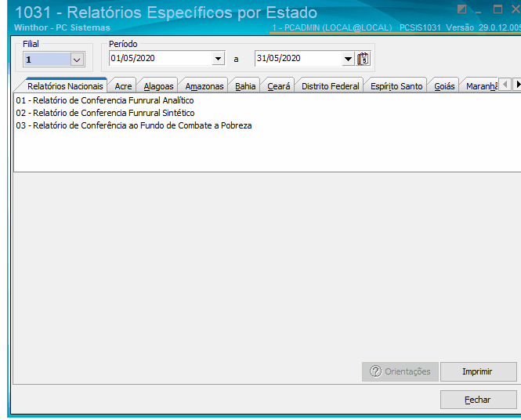Click into the start date field
This screenshot has height=420, width=521.
click(x=161, y=59)
